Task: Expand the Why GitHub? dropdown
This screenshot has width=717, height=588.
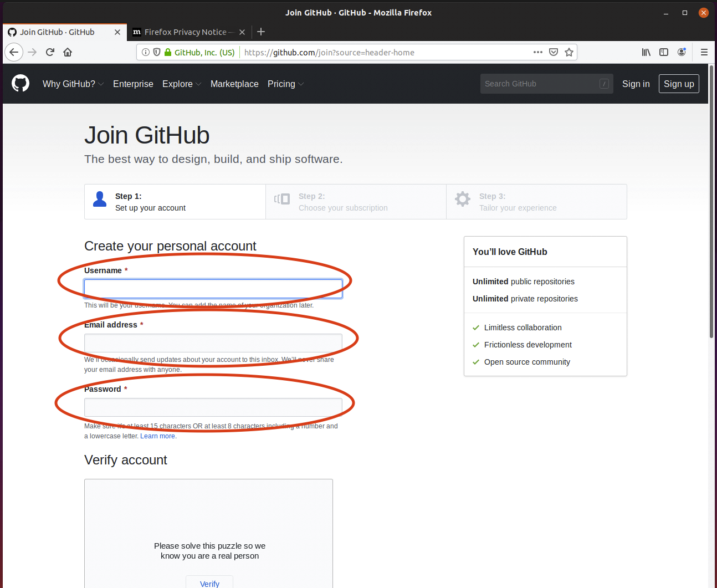Action: point(73,84)
